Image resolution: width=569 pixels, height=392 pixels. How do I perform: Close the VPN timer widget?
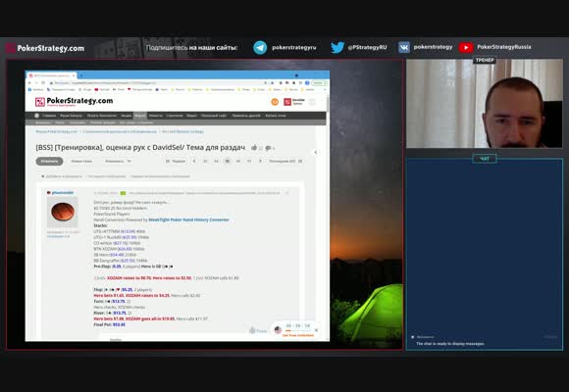click(x=317, y=330)
